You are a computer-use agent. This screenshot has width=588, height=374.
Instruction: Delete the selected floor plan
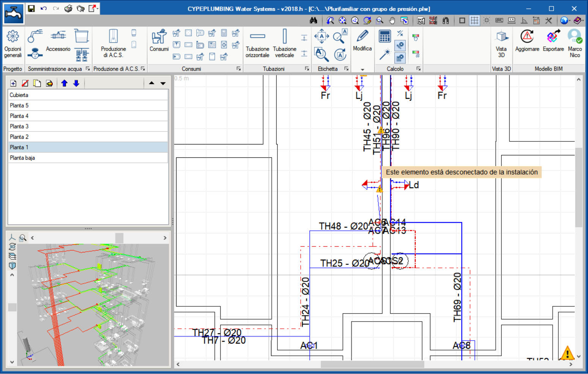pos(25,83)
